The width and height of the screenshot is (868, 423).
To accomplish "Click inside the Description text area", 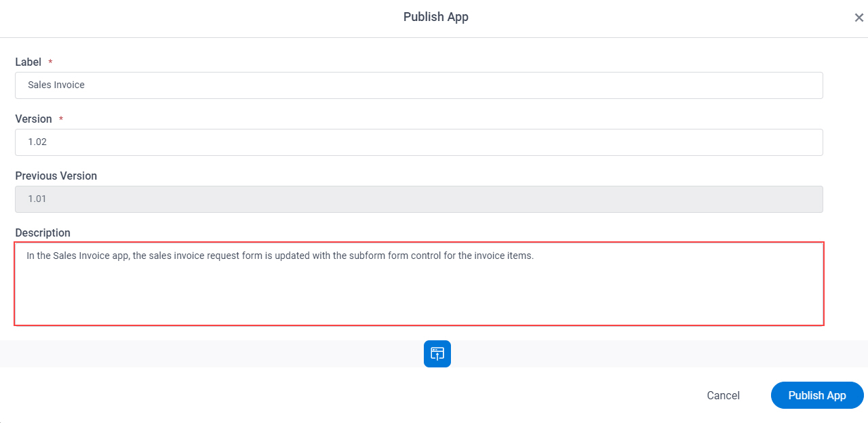I will [419, 284].
